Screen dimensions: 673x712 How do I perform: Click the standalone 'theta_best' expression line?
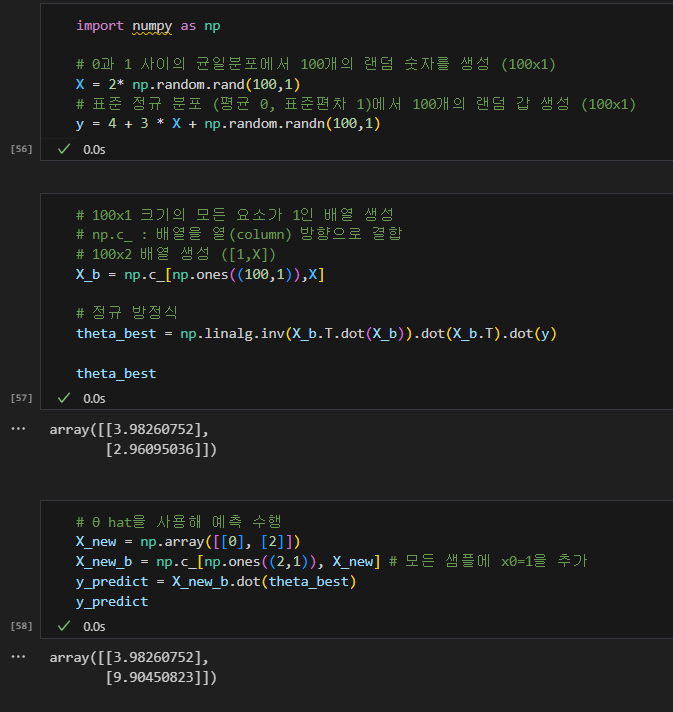pos(116,374)
